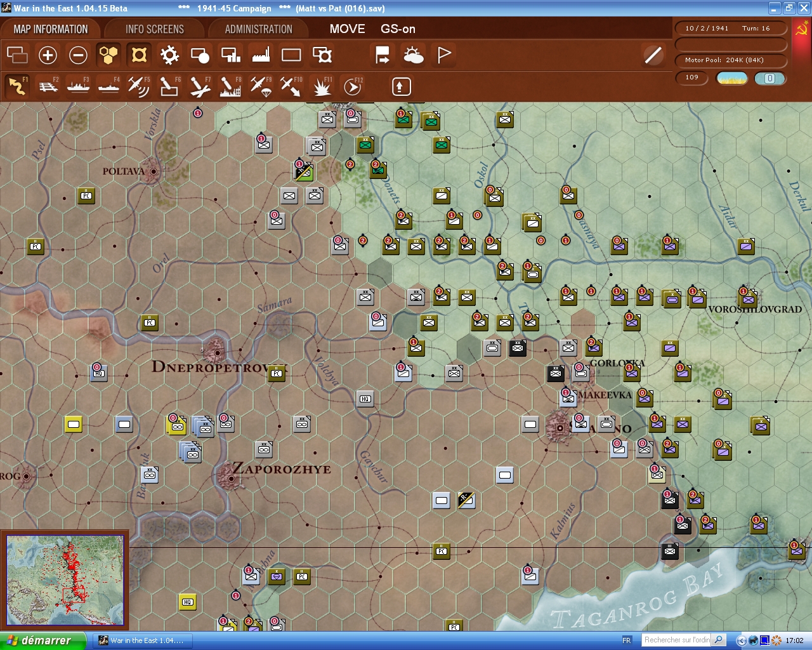Select Air transfer mode (F10)

click(x=291, y=86)
